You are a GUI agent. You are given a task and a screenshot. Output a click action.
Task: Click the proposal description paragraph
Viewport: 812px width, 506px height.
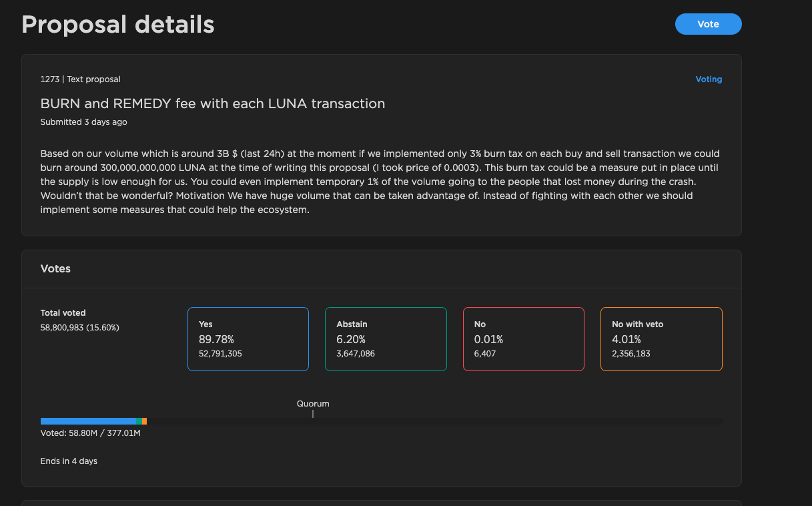380,182
